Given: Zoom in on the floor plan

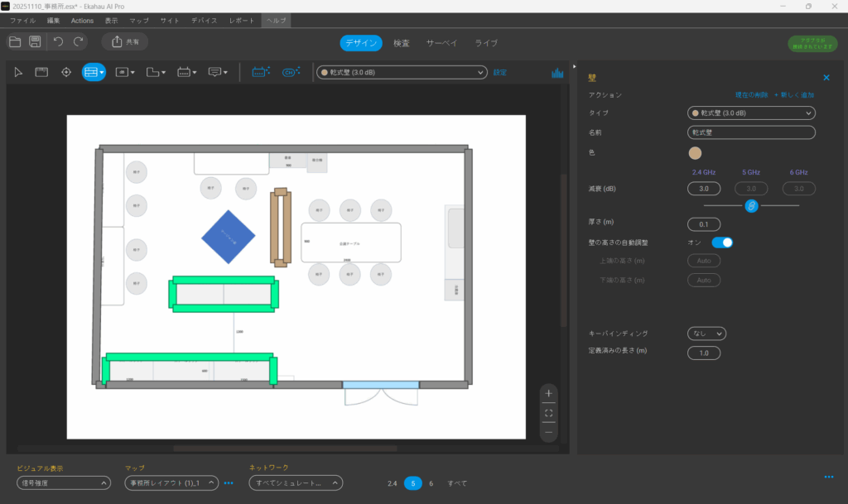Looking at the screenshot, I should [x=548, y=392].
